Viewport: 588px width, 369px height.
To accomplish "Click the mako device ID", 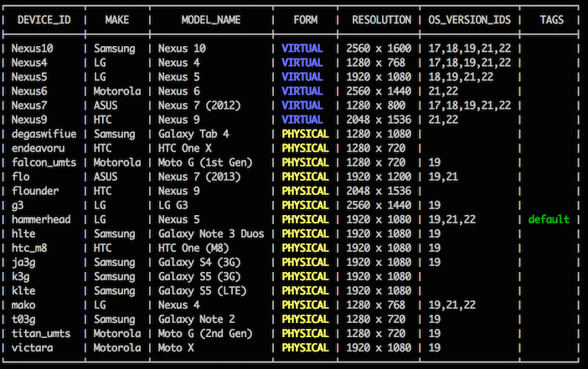I will 23,305.
